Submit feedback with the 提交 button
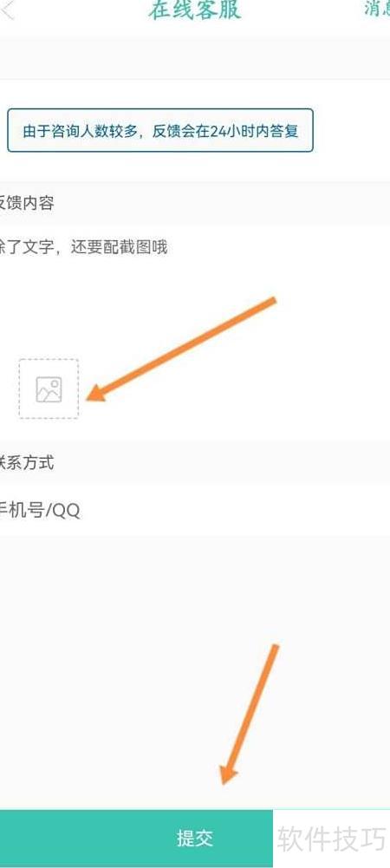 (195, 839)
